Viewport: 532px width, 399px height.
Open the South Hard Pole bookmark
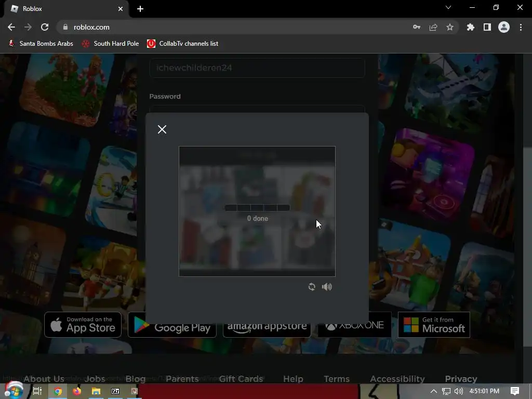click(x=111, y=44)
